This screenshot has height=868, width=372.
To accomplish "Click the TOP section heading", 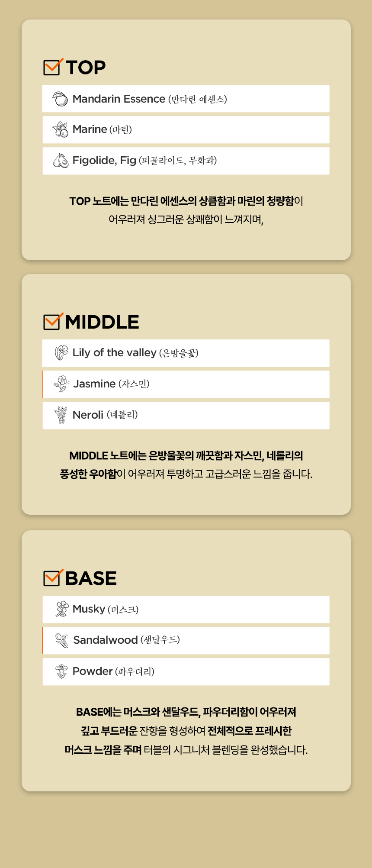I will pos(86,68).
